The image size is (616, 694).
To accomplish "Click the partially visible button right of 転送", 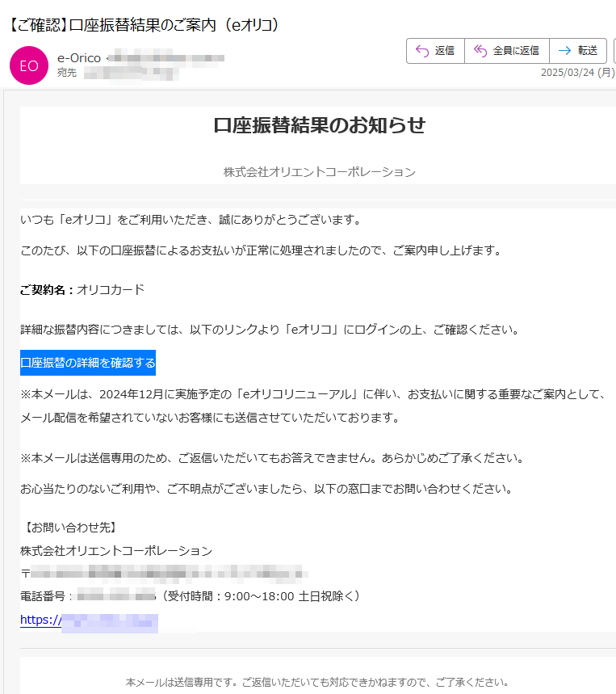I will 613,50.
